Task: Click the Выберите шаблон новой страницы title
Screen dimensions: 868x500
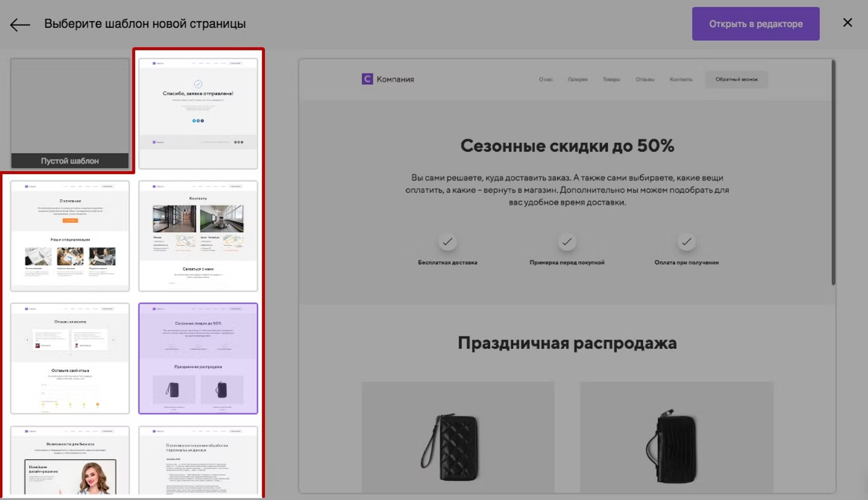Action: point(145,24)
